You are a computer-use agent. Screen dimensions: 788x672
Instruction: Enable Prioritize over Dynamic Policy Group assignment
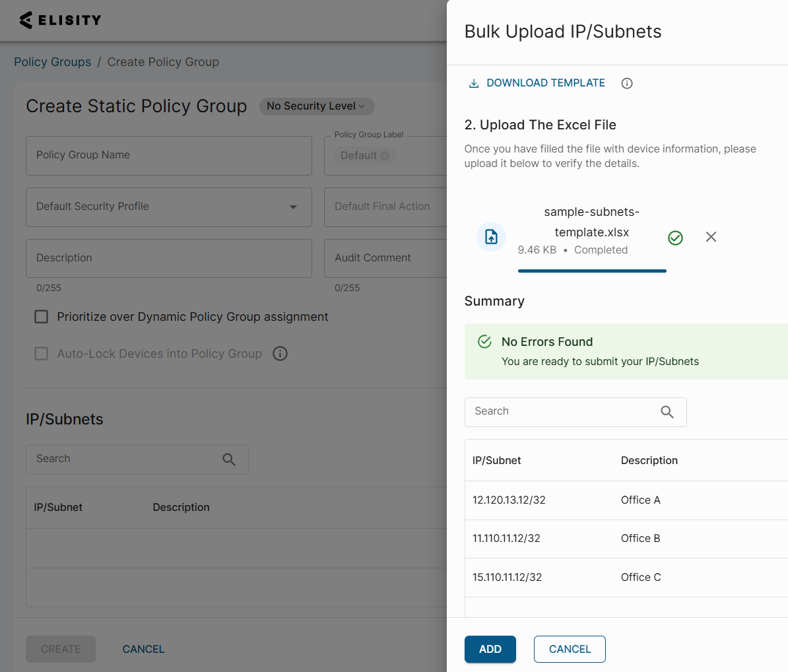pyautogui.click(x=42, y=317)
